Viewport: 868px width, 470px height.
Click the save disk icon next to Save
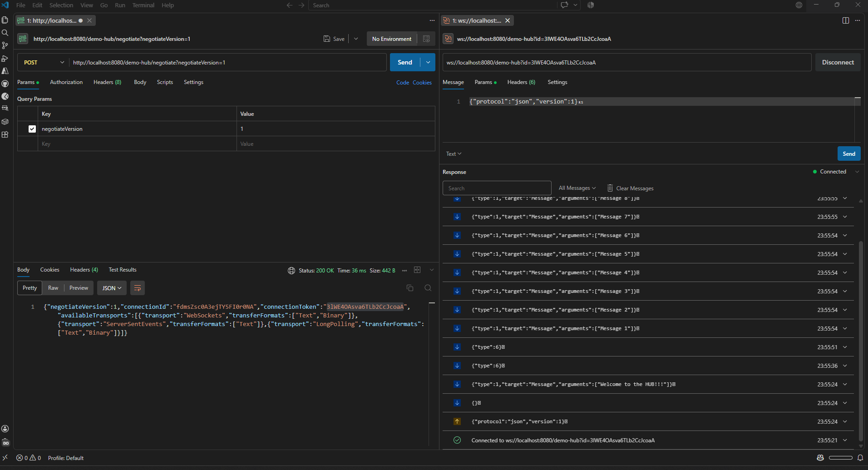point(327,39)
